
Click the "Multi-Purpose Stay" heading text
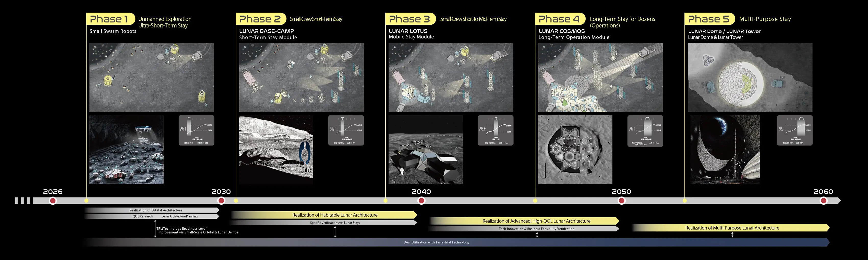pyautogui.click(x=765, y=19)
